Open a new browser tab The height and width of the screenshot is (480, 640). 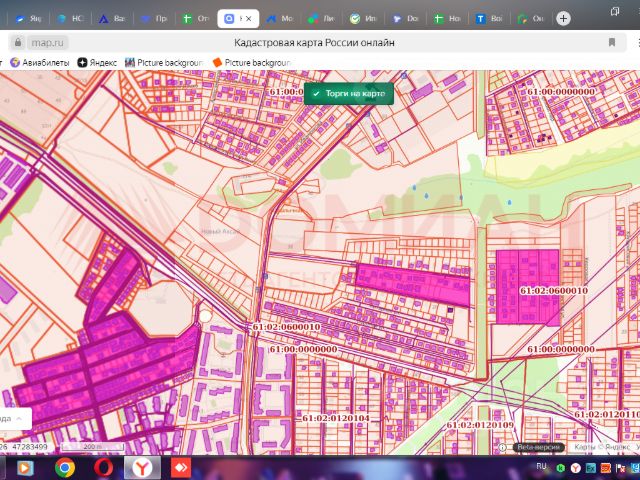coord(563,18)
